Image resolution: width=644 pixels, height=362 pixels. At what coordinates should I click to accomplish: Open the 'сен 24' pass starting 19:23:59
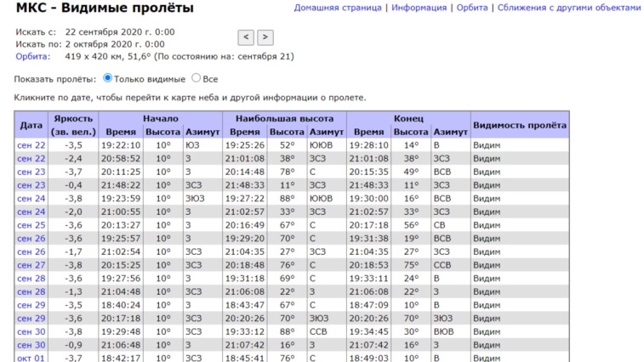[x=31, y=198]
